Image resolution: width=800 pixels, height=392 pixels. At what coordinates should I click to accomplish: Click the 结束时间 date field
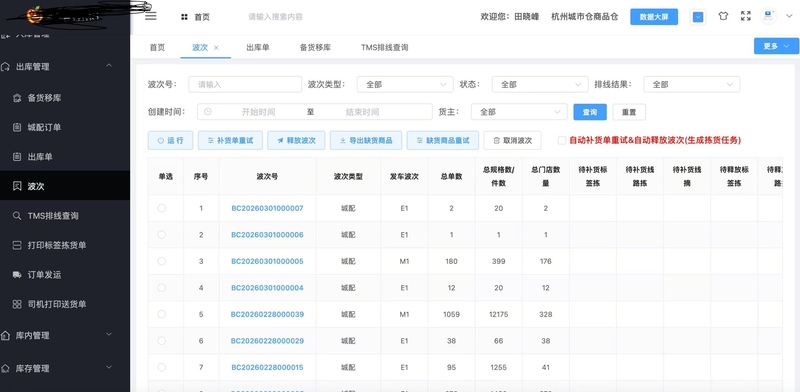coord(362,112)
